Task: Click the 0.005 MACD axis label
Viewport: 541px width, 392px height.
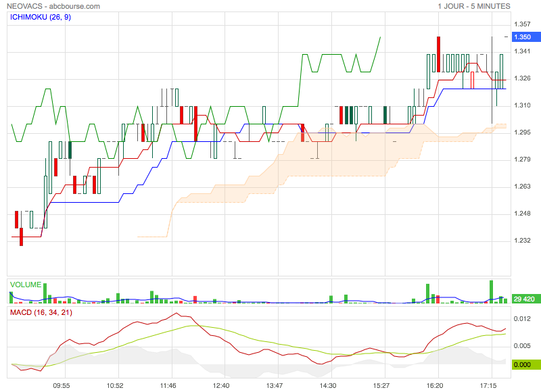Action: pyautogui.click(x=522, y=346)
